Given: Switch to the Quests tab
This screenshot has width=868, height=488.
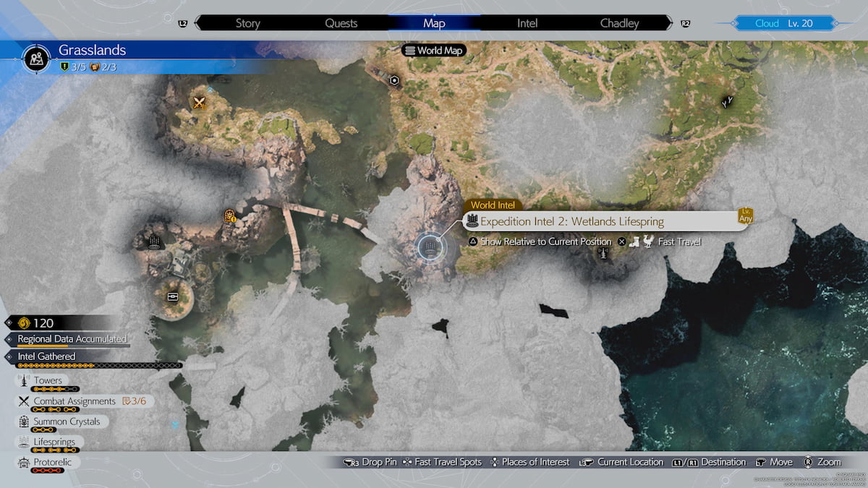Looking at the screenshot, I should [x=341, y=23].
